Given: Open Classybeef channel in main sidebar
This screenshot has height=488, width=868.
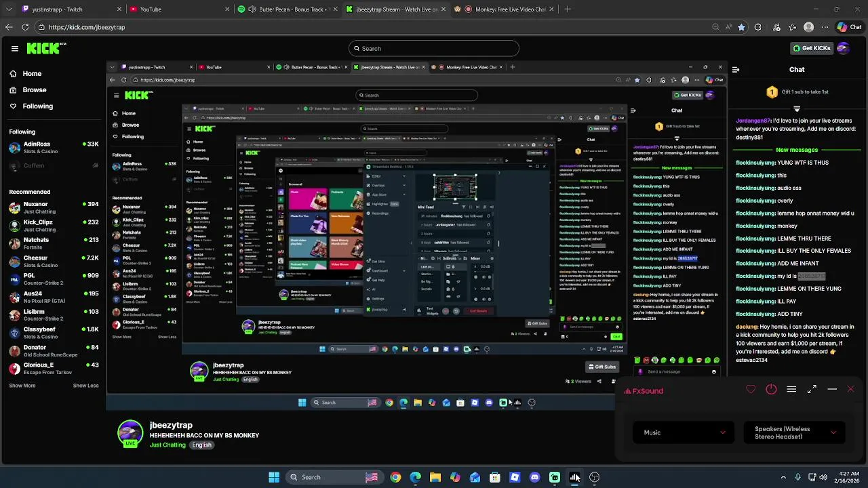Looking at the screenshot, I should 54,332.
